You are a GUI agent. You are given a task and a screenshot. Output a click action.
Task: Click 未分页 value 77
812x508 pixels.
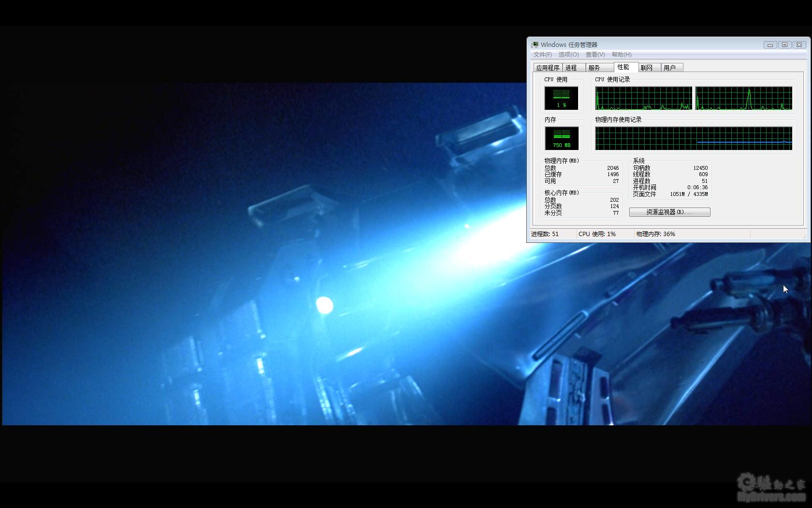tap(616, 213)
